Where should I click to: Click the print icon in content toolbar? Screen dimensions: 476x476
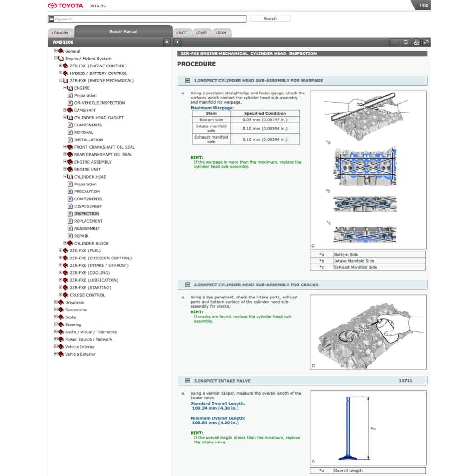pyautogui.click(x=416, y=42)
